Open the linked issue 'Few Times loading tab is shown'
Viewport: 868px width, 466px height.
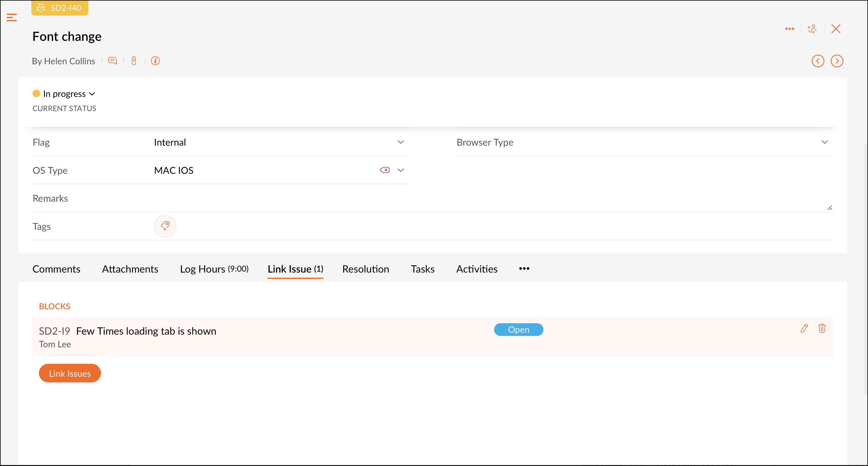tap(146, 331)
